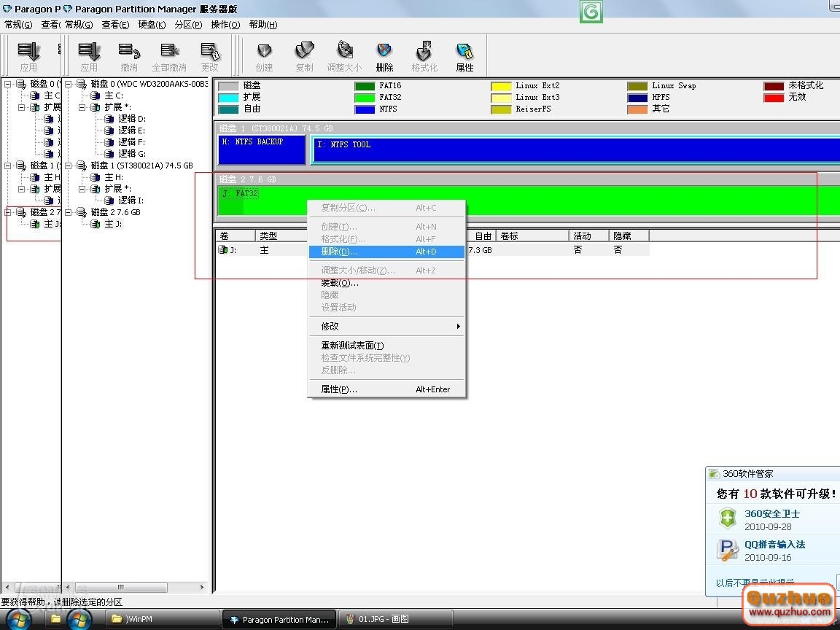Switch to 01.JPG - 画图 taskbar window
Image resolution: width=840 pixels, height=630 pixels.
click(x=385, y=619)
